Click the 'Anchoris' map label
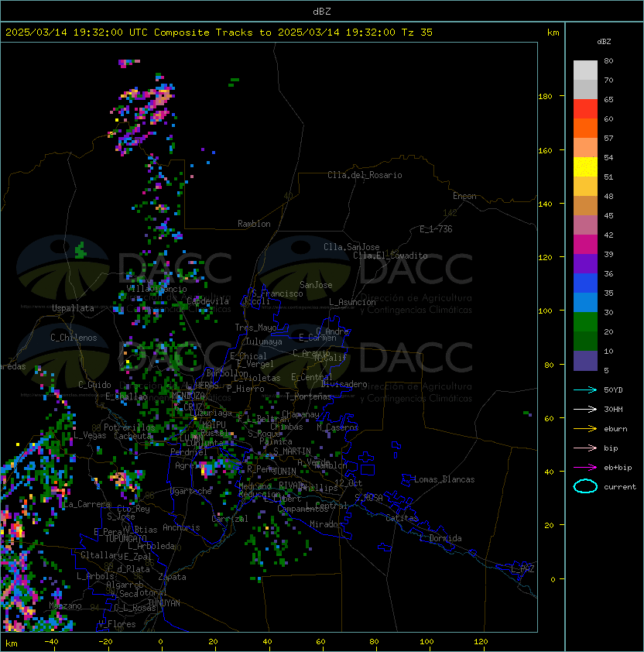The height and width of the screenshot is (652, 644). pyautogui.click(x=181, y=527)
